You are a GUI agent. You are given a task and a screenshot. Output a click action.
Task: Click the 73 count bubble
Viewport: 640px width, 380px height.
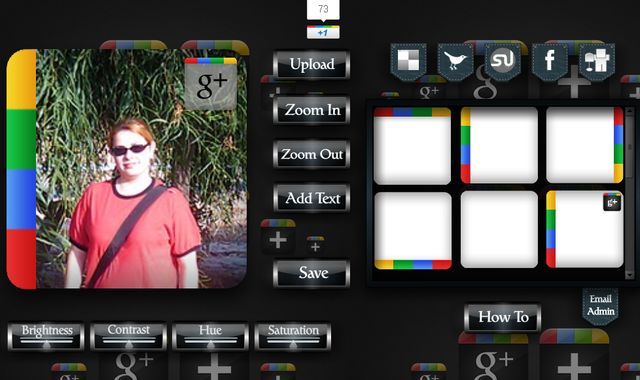[x=323, y=9]
